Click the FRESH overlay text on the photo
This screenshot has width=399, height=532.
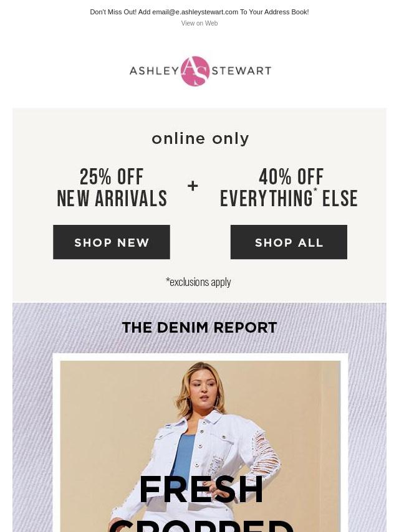pyautogui.click(x=201, y=489)
